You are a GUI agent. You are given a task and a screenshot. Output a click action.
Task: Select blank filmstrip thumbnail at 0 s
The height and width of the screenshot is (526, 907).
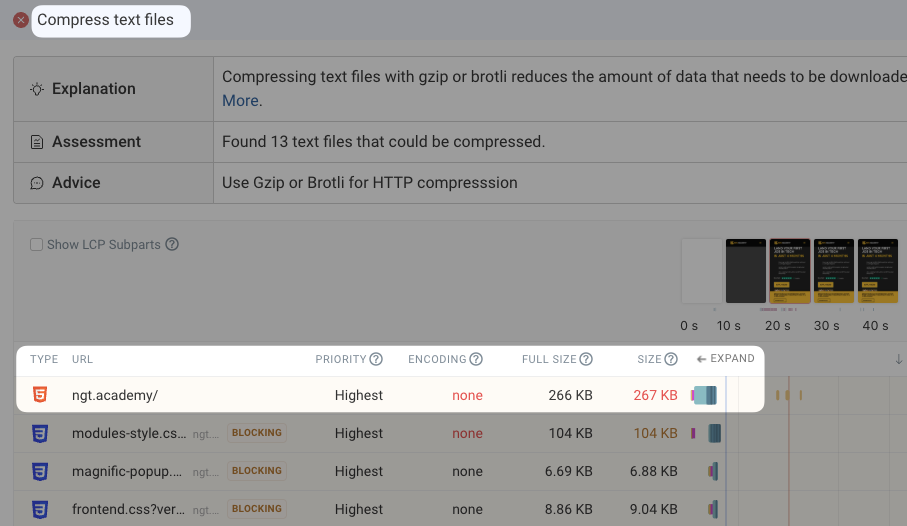(702, 271)
